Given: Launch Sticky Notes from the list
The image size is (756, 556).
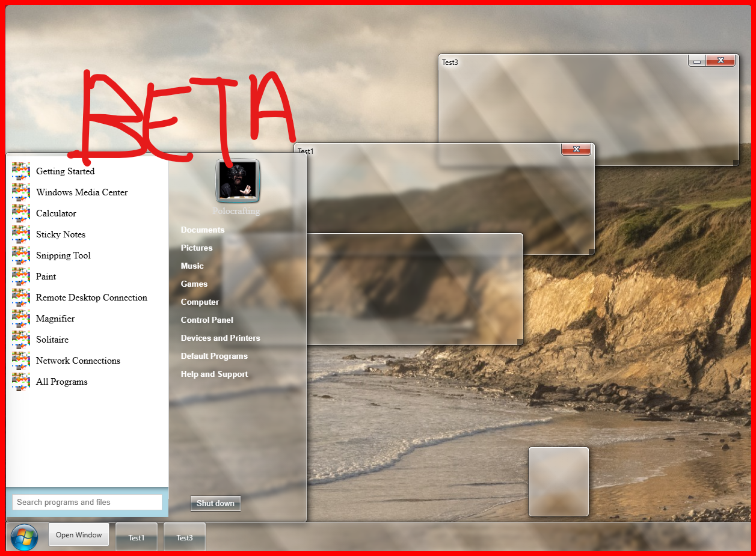Looking at the screenshot, I should point(61,234).
